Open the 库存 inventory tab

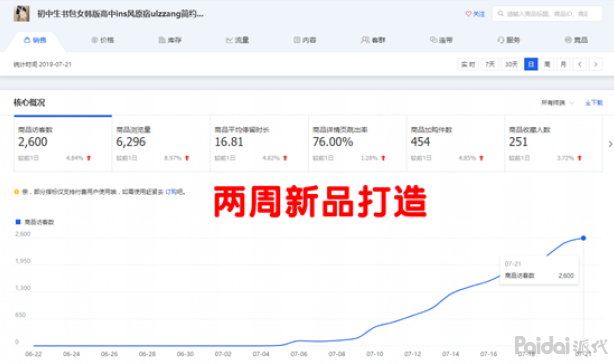click(x=170, y=40)
